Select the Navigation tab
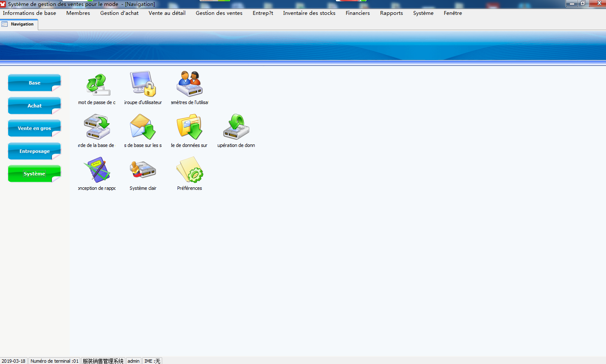 click(19, 24)
